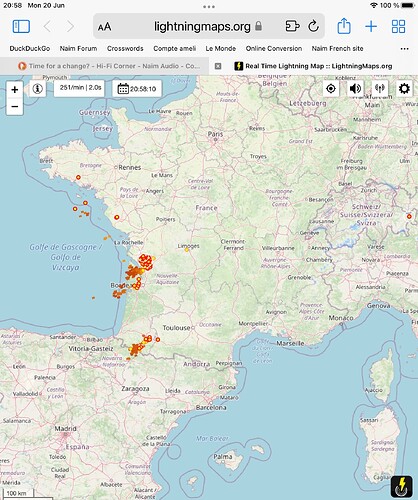Click the Golfe de Gascogne label
Image resolution: width=418 pixels, height=500 pixels.
coord(66,257)
